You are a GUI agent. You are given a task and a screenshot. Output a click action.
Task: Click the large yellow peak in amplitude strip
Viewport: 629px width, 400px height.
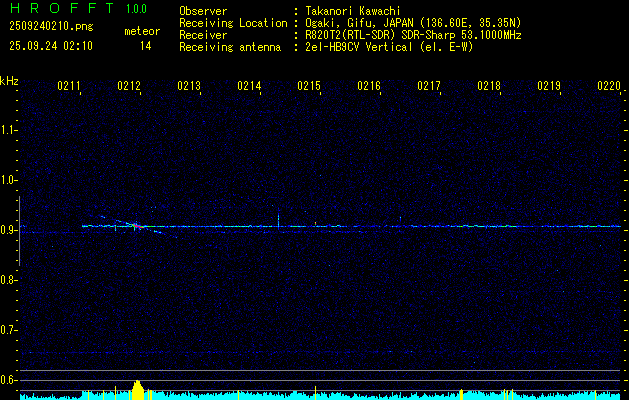pyautogui.click(x=138, y=388)
